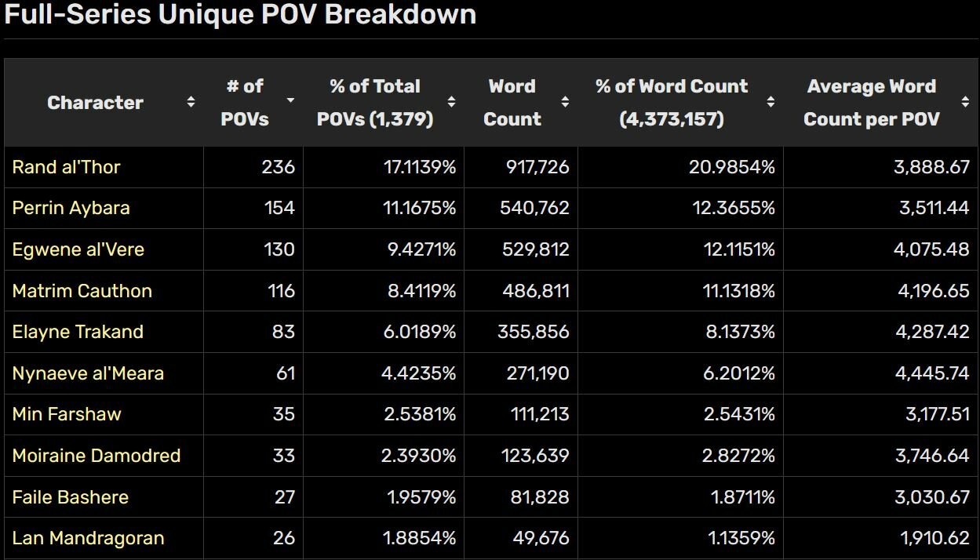Follow the Egwene al'Vere link
This screenshot has width=980, height=560.
tap(78, 249)
